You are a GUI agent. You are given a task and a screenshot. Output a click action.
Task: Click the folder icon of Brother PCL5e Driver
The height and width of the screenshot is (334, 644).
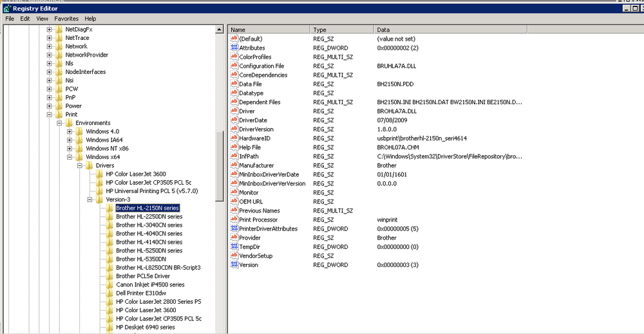coord(109,275)
